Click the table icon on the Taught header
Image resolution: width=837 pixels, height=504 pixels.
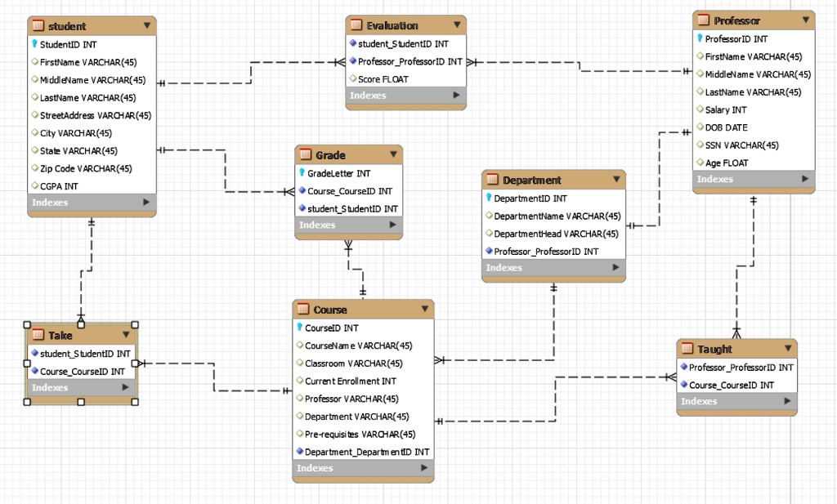689,349
